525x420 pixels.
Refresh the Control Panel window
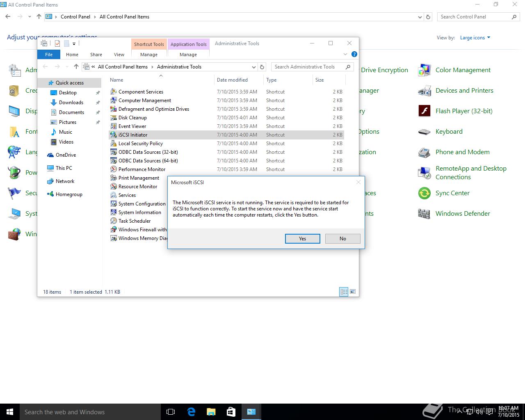tap(428, 17)
